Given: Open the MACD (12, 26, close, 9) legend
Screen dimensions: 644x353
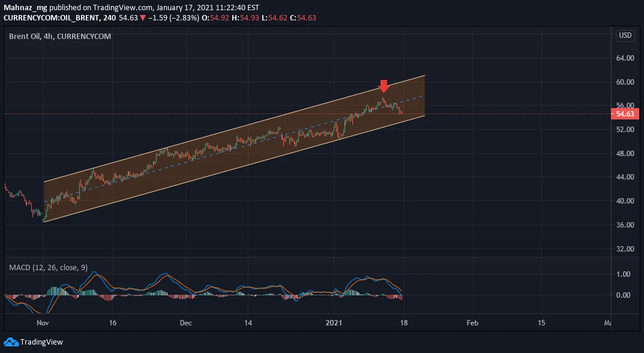Looking at the screenshot, I should 49,268.
